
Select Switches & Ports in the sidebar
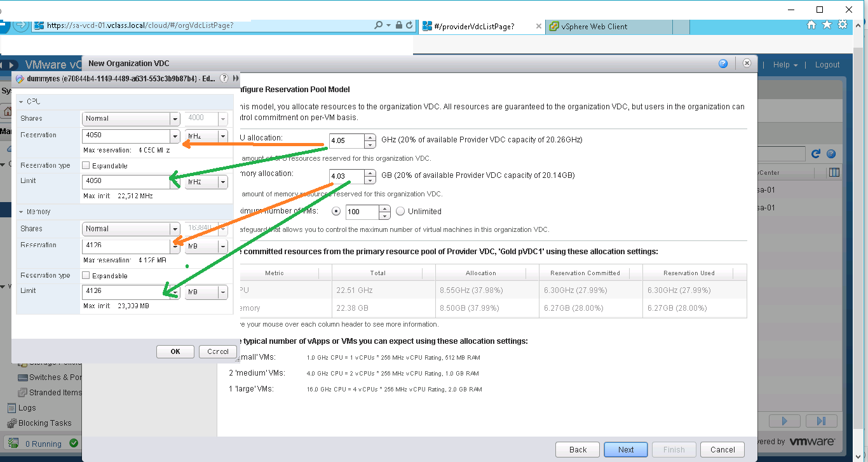click(50, 377)
